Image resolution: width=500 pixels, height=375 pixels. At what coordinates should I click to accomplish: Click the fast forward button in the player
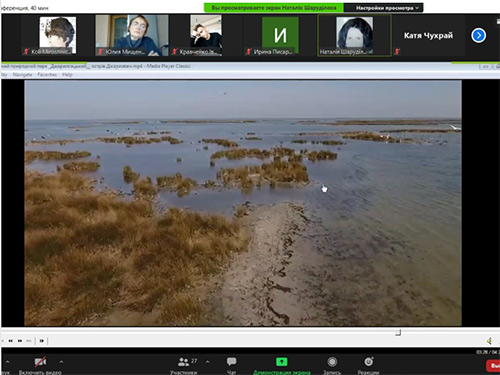[20, 341]
